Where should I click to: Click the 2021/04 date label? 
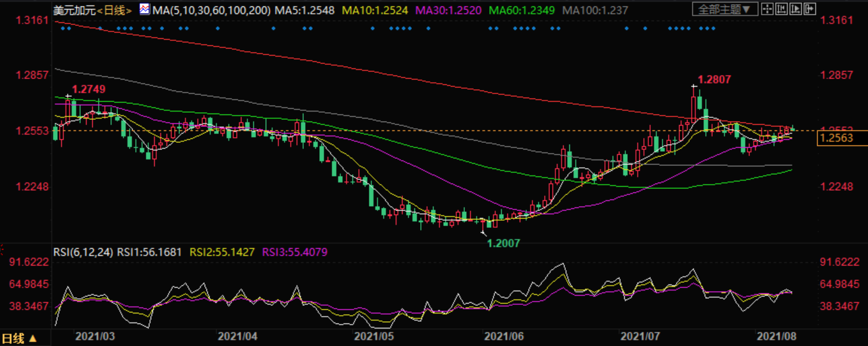pyautogui.click(x=238, y=336)
